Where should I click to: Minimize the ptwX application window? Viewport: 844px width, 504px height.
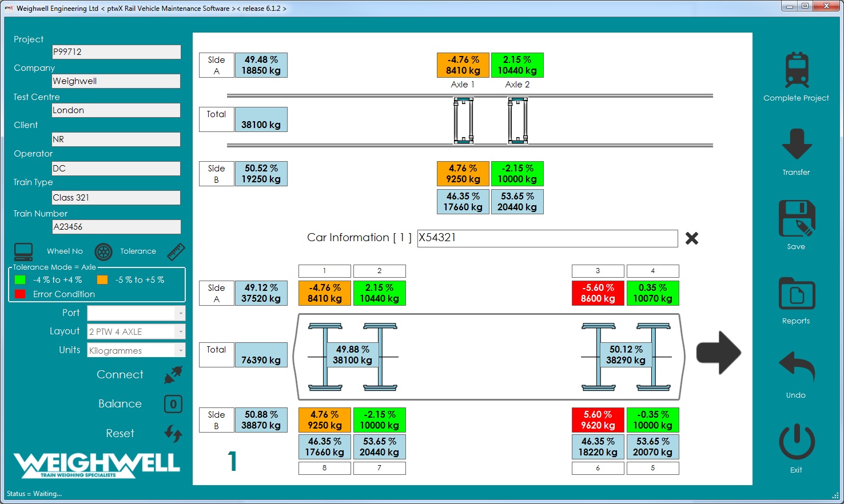[x=790, y=6]
